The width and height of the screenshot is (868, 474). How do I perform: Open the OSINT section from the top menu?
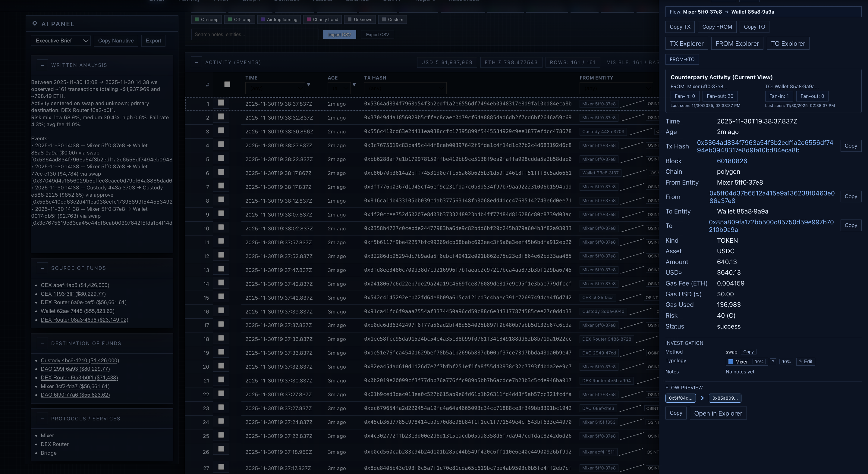pos(392,1)
